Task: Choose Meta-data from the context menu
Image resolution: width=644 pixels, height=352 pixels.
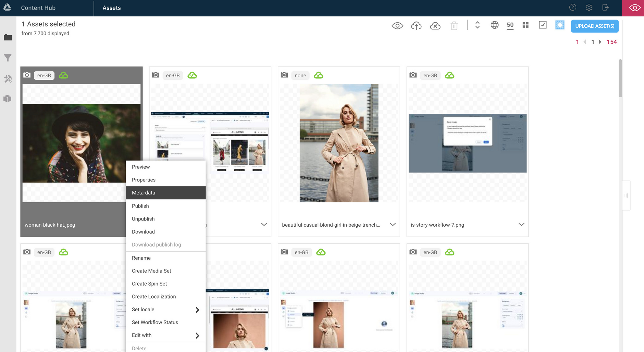Action: pyautogui.click(x=166, y=193)
